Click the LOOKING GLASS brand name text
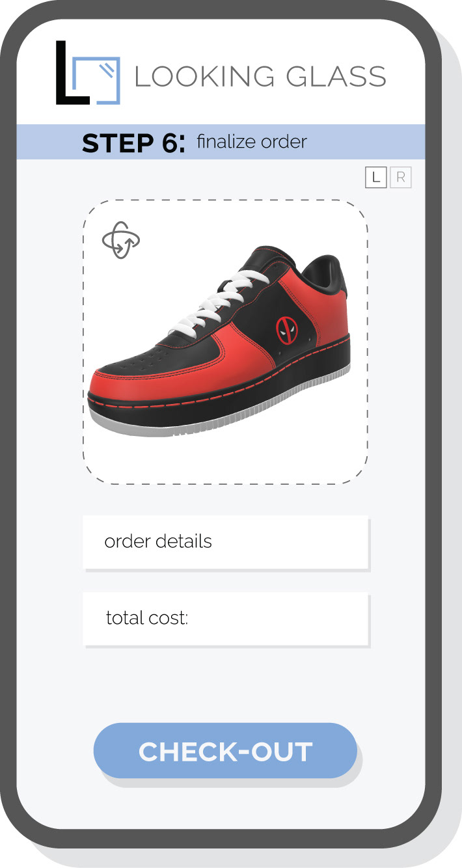The image size is (462, 868). click(x=260, y=77)
